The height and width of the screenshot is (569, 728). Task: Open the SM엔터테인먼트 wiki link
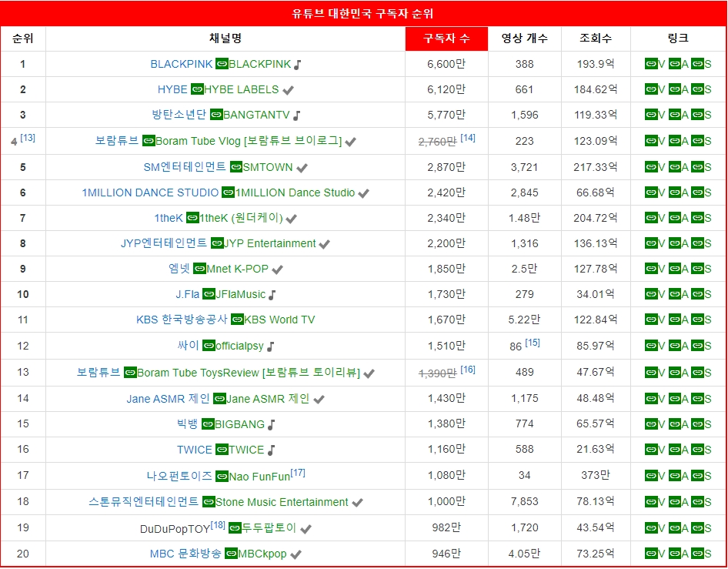pos(185,167)
